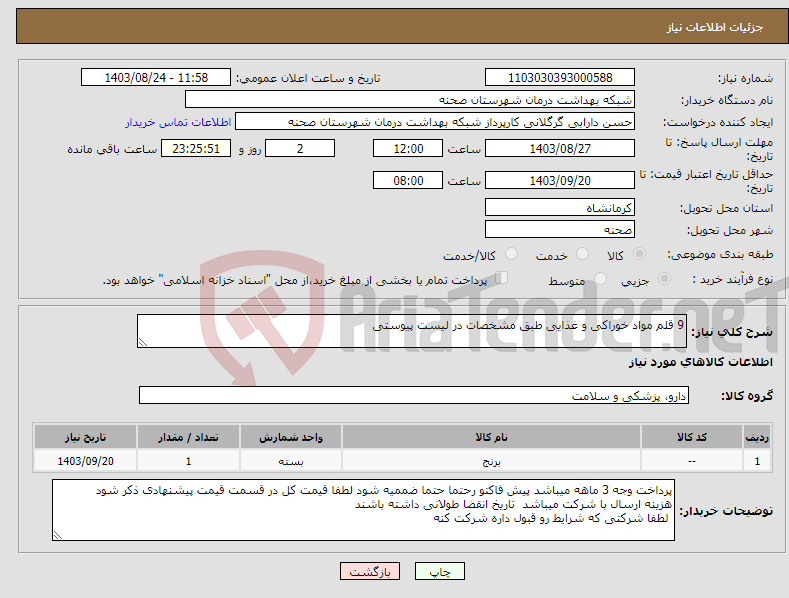Click the تاریخ نیاز column header
The image size is (789, 598).
coord(86,437)
